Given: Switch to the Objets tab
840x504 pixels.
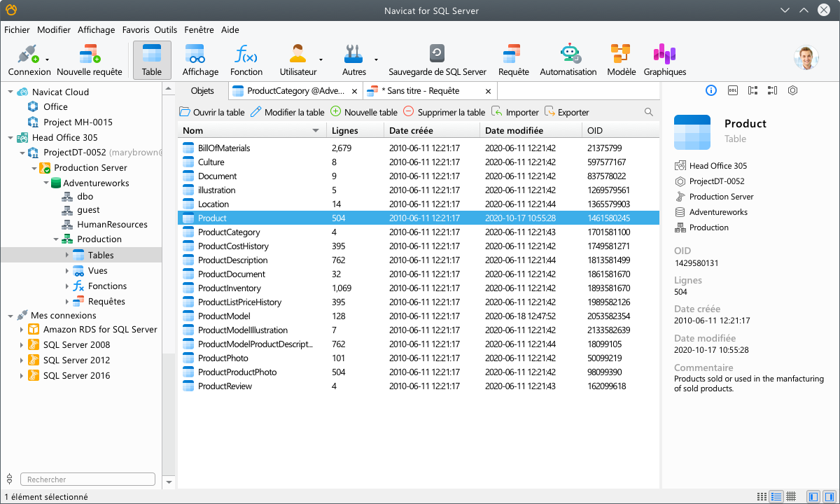Looking at the screenshot, I should [202, 91].
